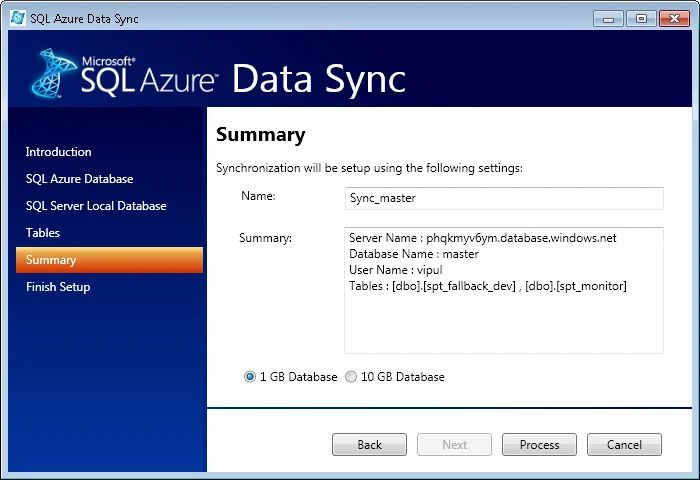
Task: Click inside the Summary details text box
Action: click(x=504, y=291)
